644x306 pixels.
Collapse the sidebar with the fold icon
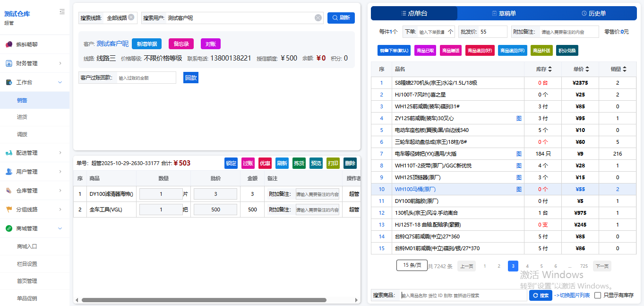(x=62, y=12)
